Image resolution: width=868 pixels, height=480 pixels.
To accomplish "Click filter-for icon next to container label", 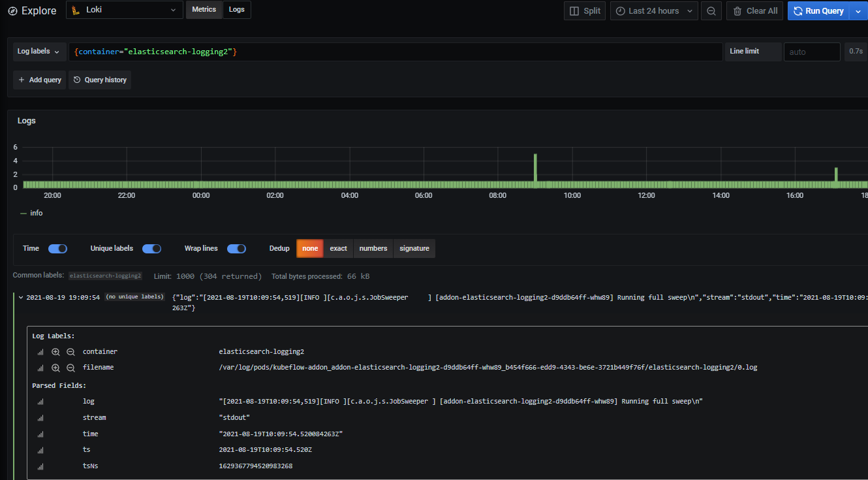I will pyautogui.click(x=55, y=351).
